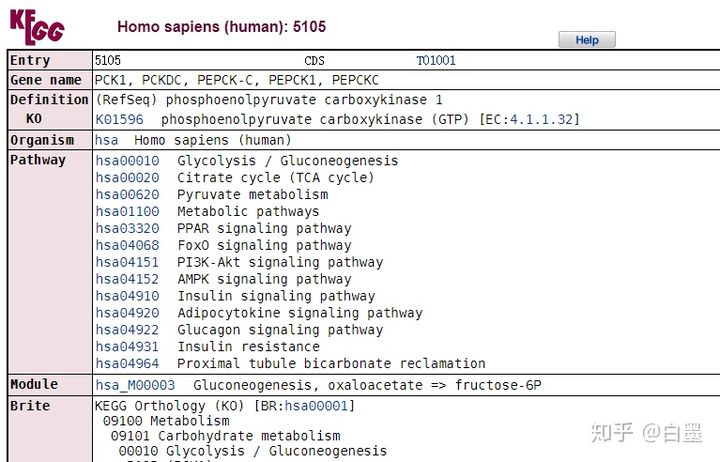Open pathway hsa04922 Glucagon signaling link
720x462 pixels.
click(x=127, y=330)
